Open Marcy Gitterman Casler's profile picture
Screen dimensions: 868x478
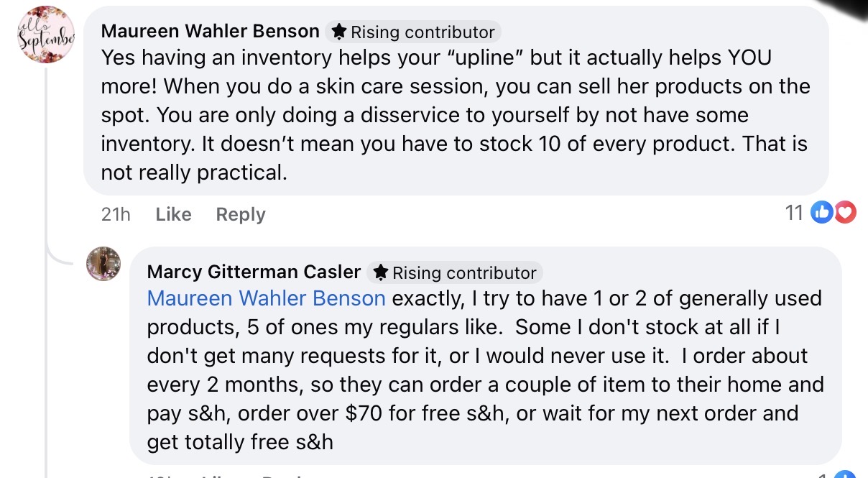coord(103,263)
